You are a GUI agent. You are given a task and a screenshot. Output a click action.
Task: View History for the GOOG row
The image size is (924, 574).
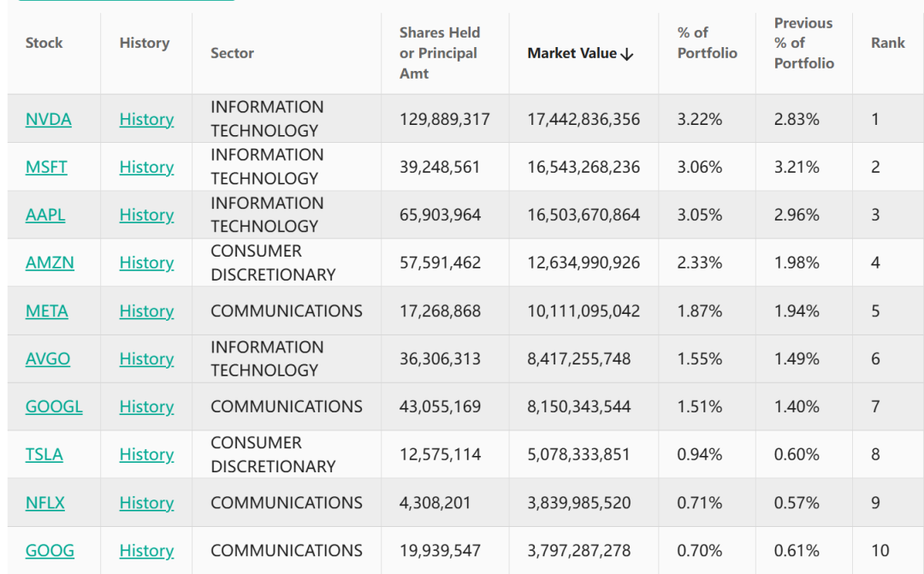coord(146,551)
